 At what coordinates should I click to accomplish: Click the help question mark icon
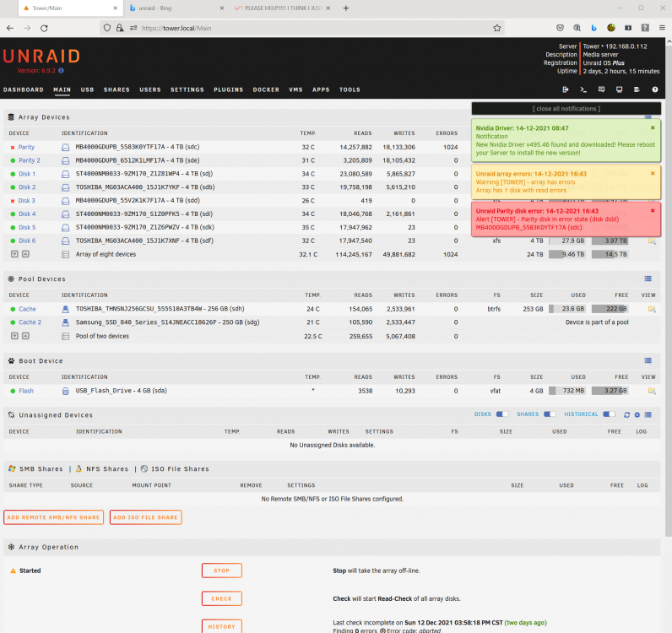coord(655,89)
